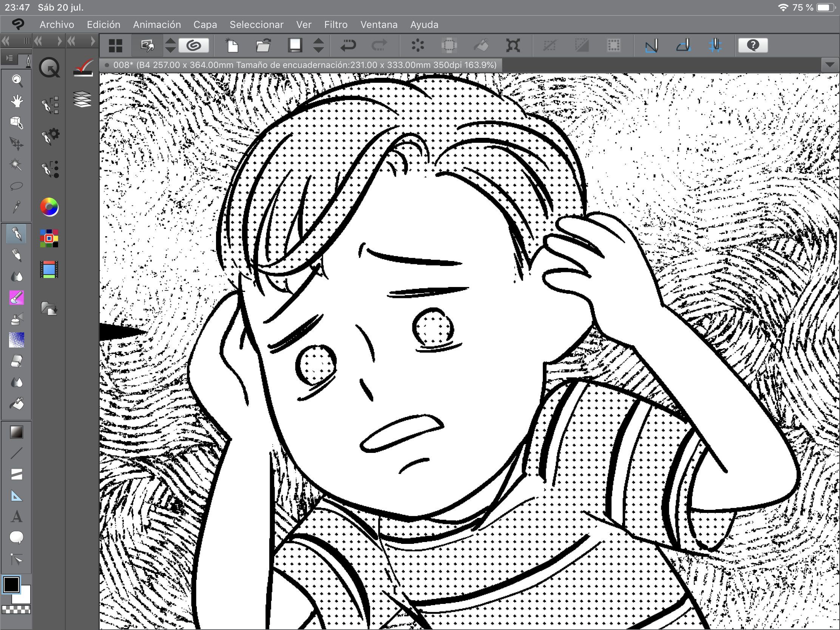This screenshot has height=630, width=840.
Task: Open the Animation Timeline film palette
Action: coord(49,270)
